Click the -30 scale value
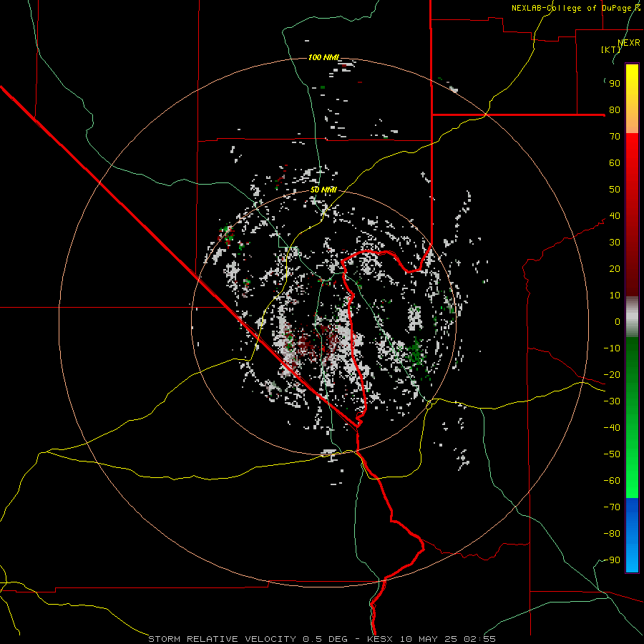Screen dimensions: 644x644 coord(612,401)
